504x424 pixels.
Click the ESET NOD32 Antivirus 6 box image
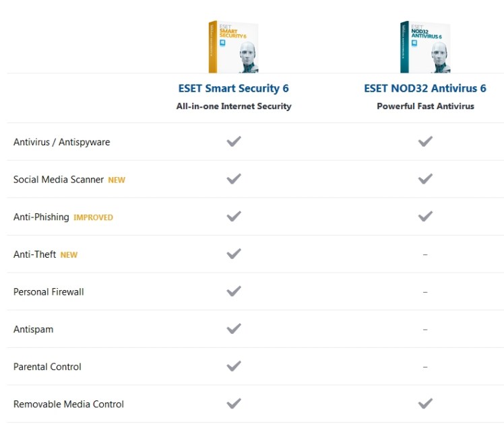425,46
